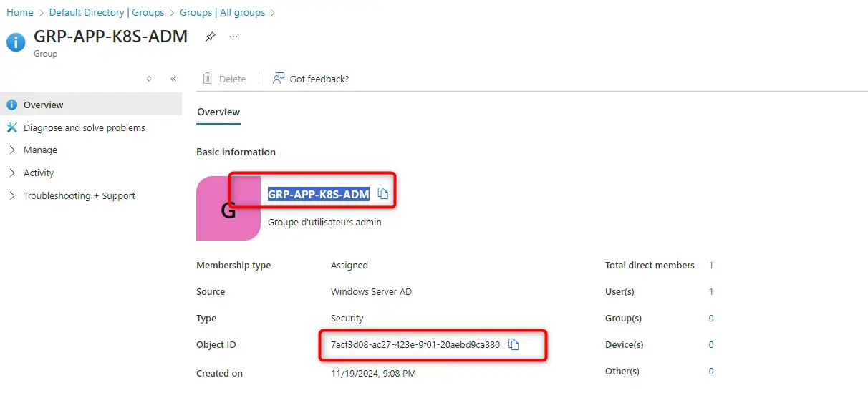Go to Home breadcrumb
The width and height of the screenshot is (868, 398).
20,13
